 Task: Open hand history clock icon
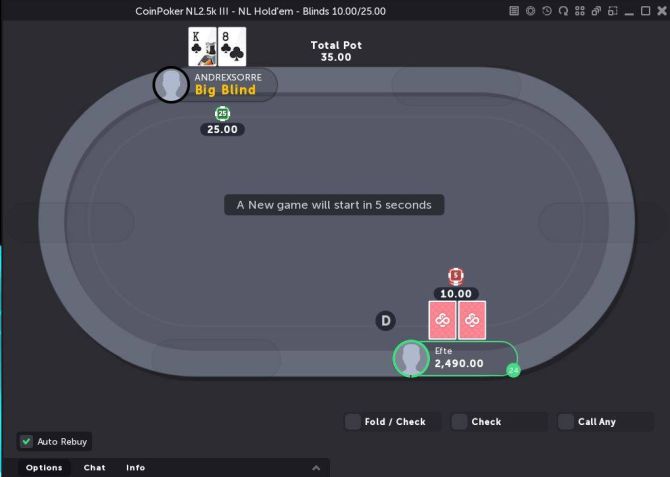pyautogui.click(x=547, y=11)
